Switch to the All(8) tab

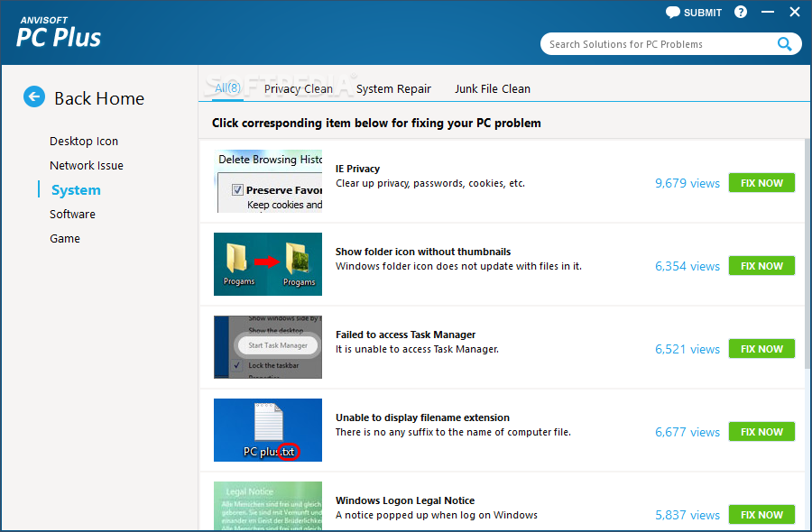(x=227, y=88)
